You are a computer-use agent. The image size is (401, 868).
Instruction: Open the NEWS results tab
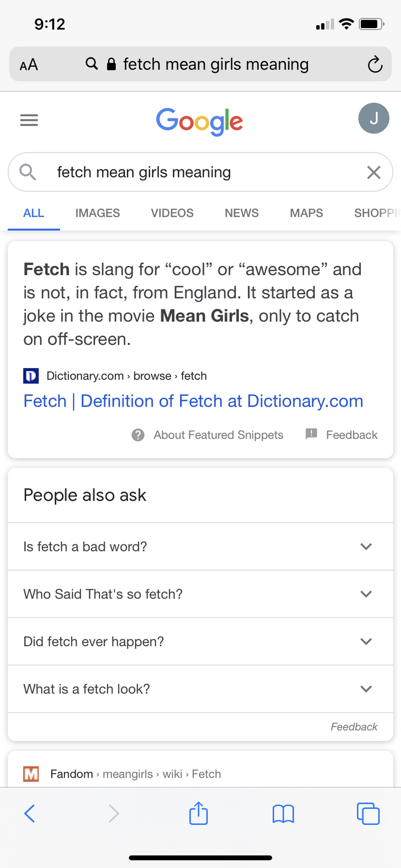[242, 213]
